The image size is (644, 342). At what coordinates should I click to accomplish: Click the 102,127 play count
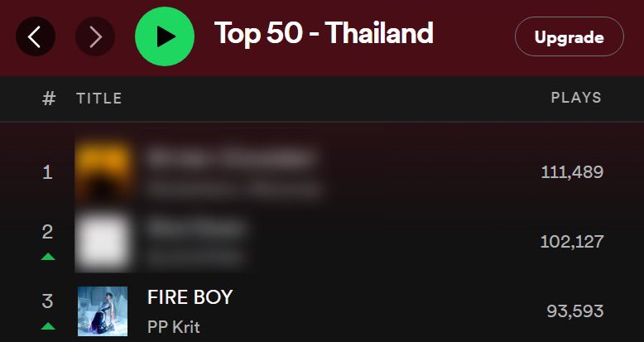point(572,242)
